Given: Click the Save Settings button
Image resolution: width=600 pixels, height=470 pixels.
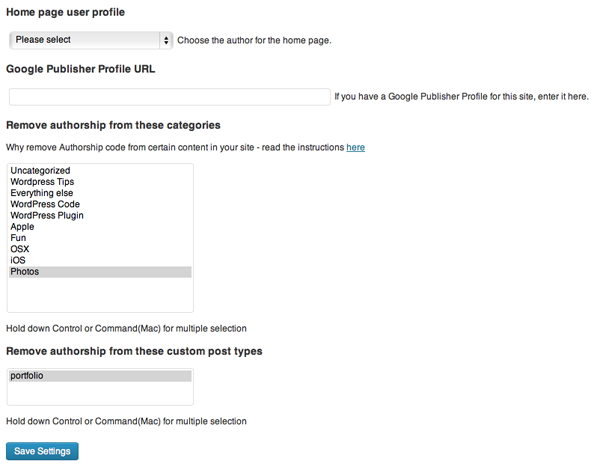Looking at the screenshot, I should tap(42, 451).
